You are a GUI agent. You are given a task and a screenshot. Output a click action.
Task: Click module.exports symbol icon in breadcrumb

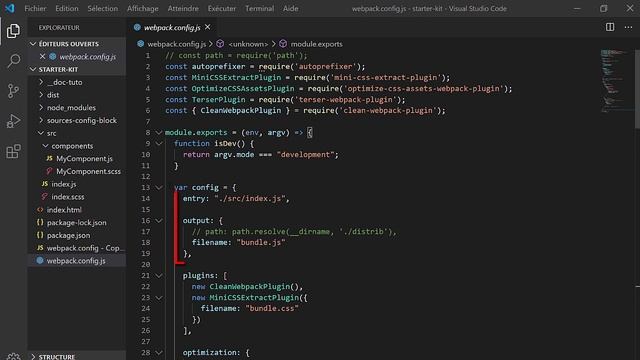tap(283, 44)
